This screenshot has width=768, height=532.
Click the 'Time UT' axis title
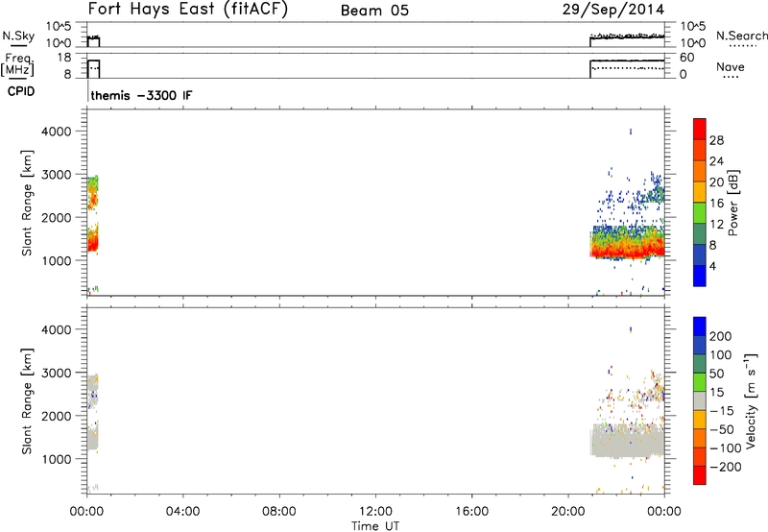pos(375,524)
